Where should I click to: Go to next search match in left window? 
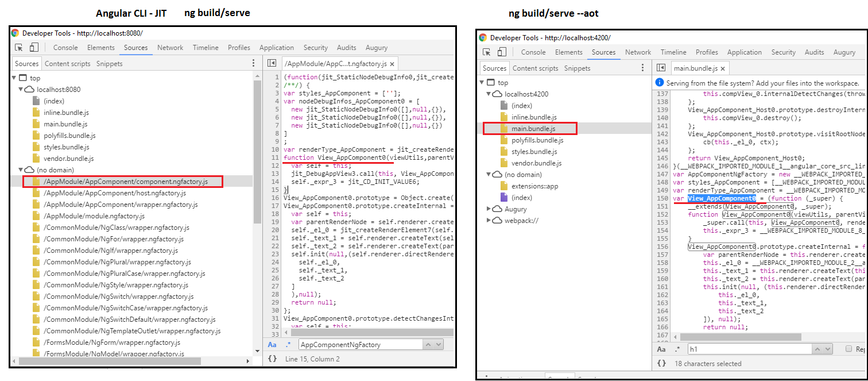(x=439, y=345)
